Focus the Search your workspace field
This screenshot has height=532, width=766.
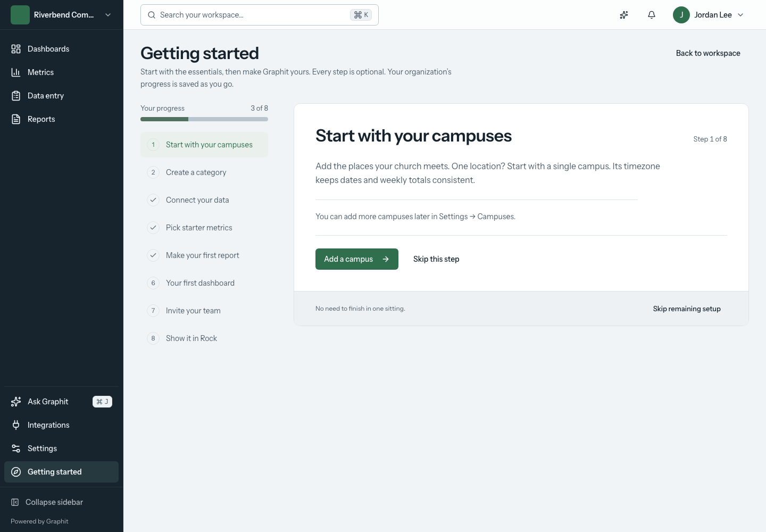(x=260, y=15)
